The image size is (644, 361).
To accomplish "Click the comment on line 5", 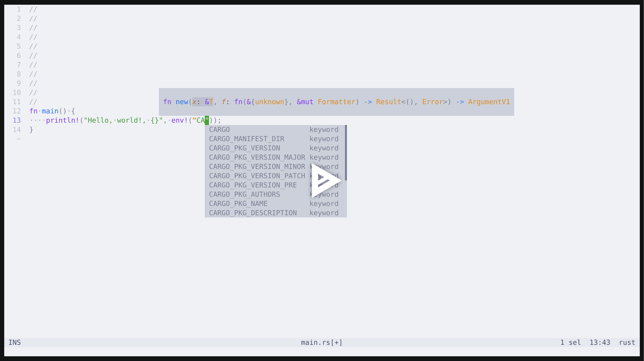I will pyautogui.click(x=33, y=46).
